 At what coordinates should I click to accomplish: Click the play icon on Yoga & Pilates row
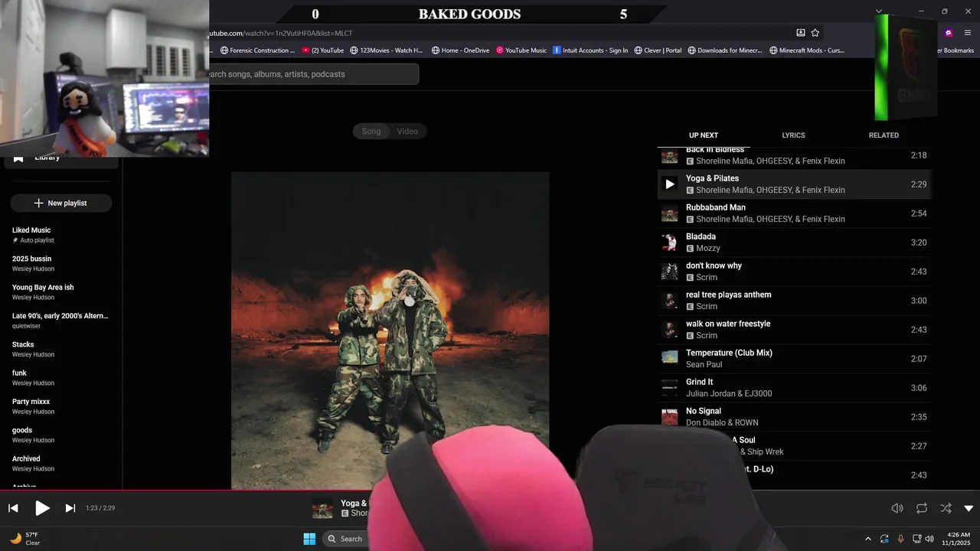(x=670, y=184)
